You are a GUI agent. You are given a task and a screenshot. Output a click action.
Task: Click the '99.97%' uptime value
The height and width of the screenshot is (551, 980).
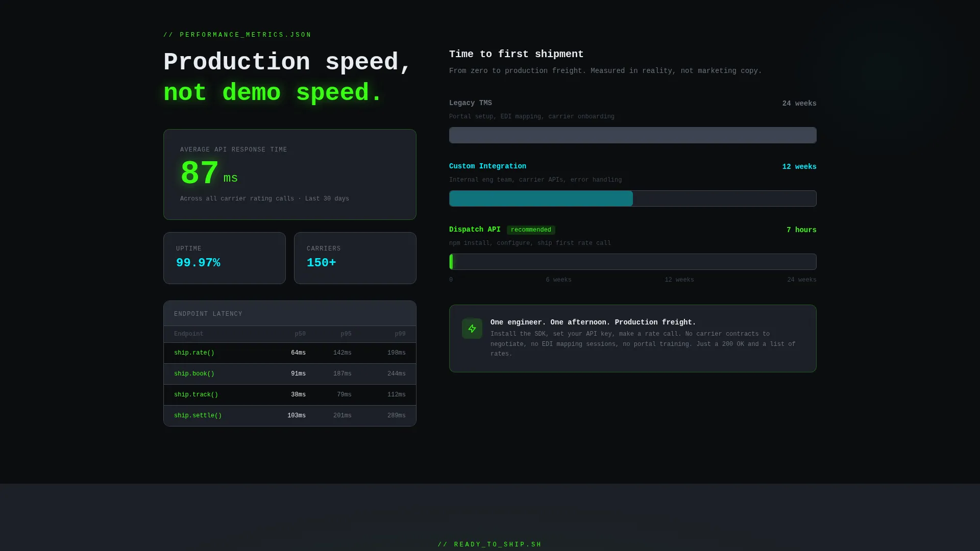coord(198,263)
